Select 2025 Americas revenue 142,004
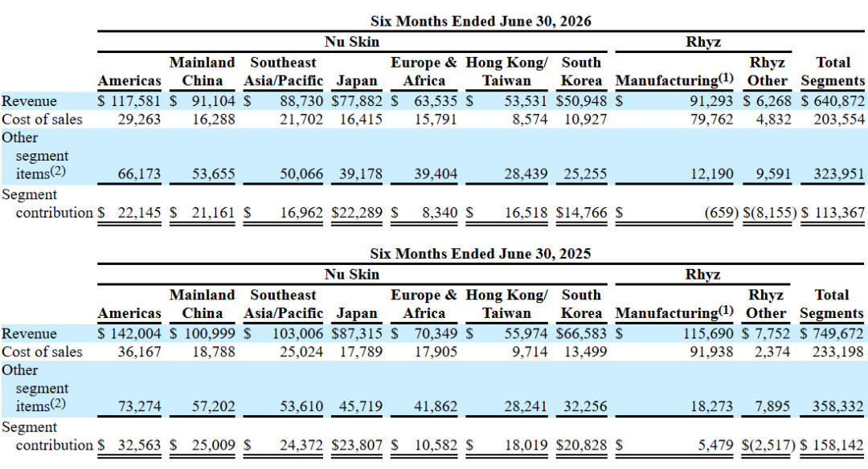The width and height of the screenshot is (868, 469). (136, 333)
